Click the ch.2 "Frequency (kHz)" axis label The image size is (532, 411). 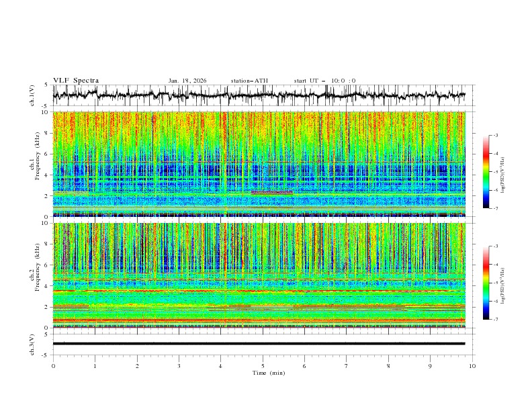pyautogui.click(x=38, y=267)
